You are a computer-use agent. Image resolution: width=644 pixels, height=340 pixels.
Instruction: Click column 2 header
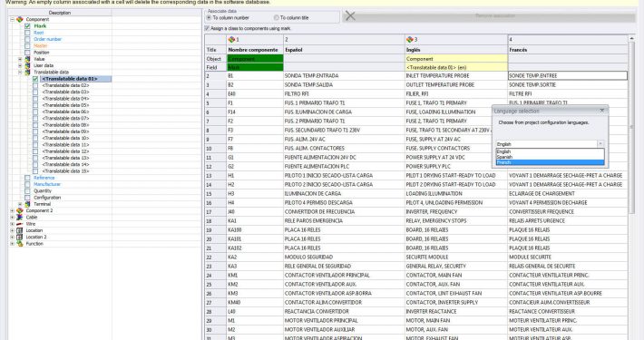344,39
